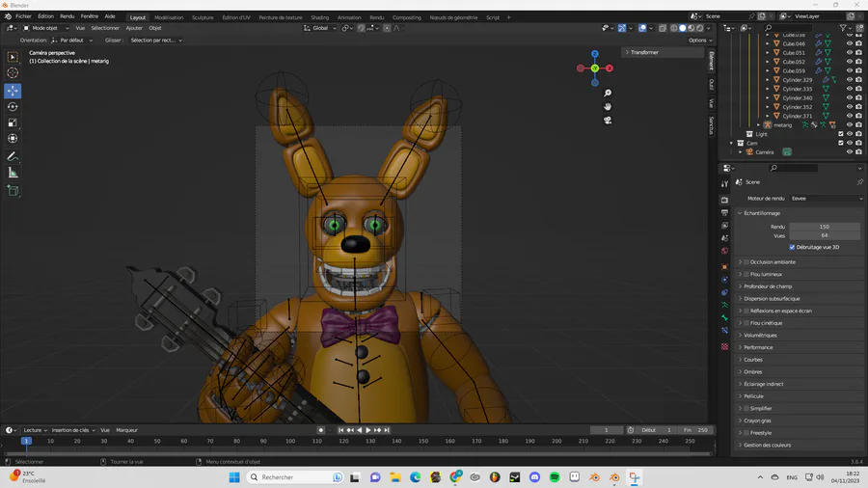Open the Ajouter menu in viewport header
This screenshot has height=488, width=868.
134,28
